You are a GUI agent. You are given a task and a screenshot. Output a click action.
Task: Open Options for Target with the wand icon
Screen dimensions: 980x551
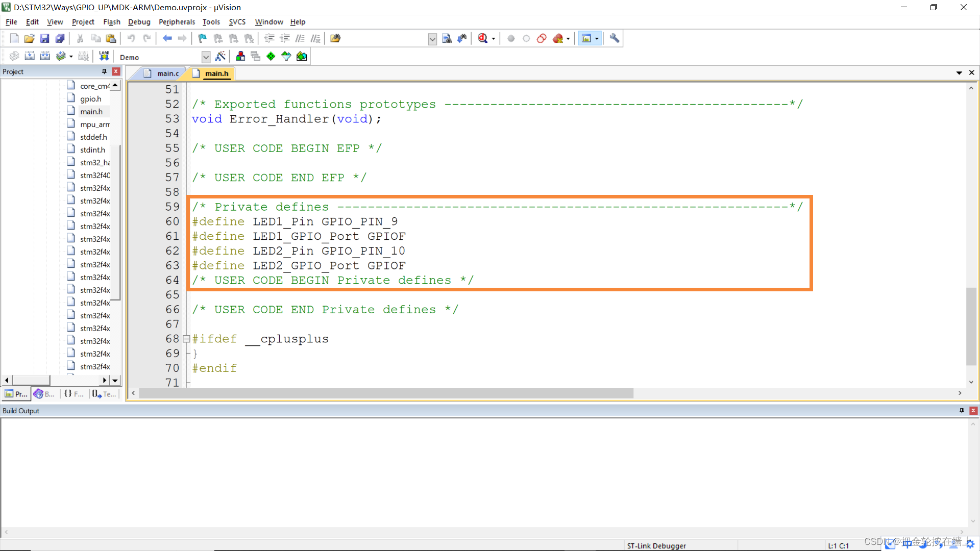click(x=220, y=56)
